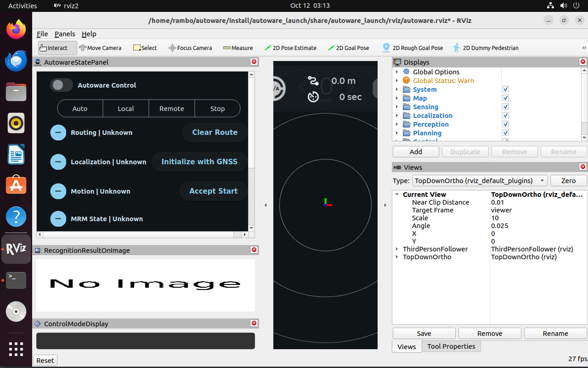Viewport: 588px width, 368px height.
Task: Uncheck the Localization display checkbox
Action: (506, 116)
